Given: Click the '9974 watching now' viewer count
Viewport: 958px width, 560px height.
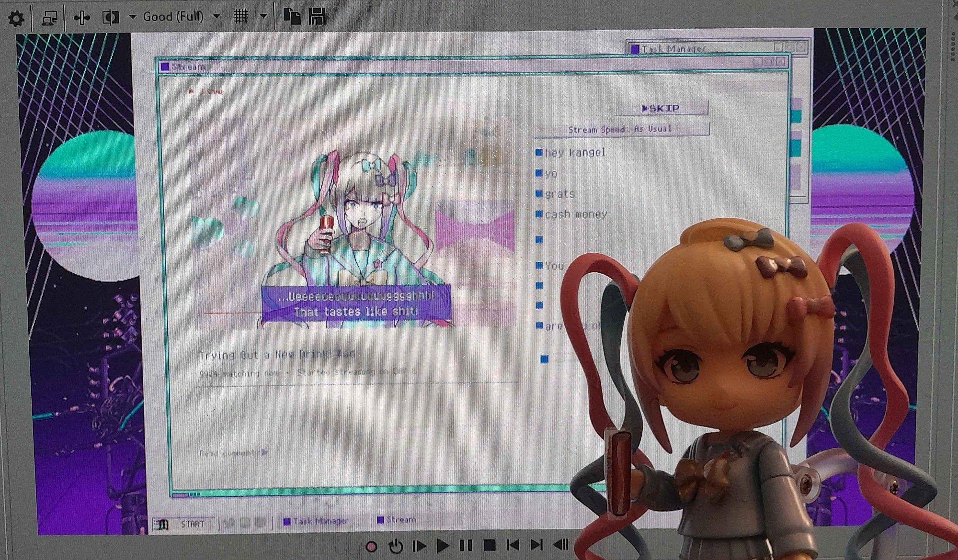Looking at the screenshot, I should coord(239,373).
